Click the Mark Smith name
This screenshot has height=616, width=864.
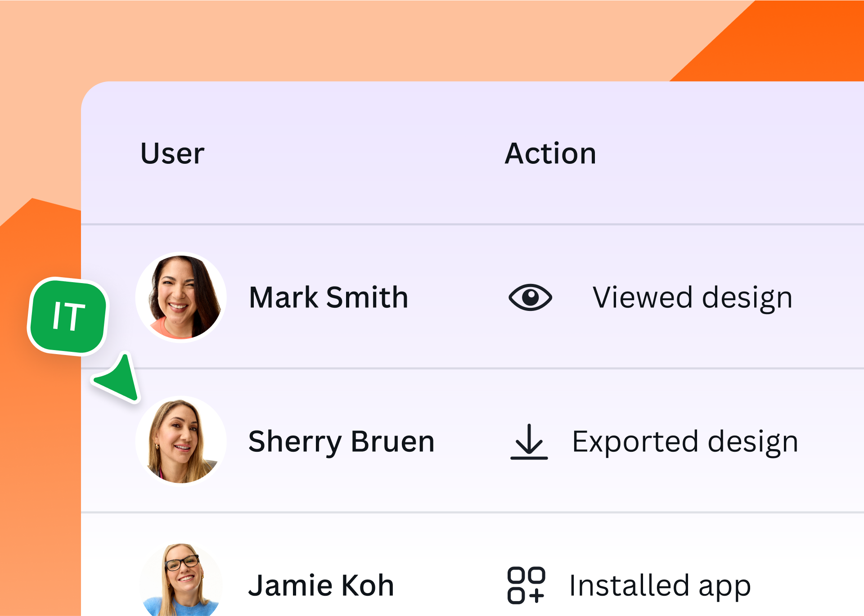pyautogui.click(x=328, y=297)
